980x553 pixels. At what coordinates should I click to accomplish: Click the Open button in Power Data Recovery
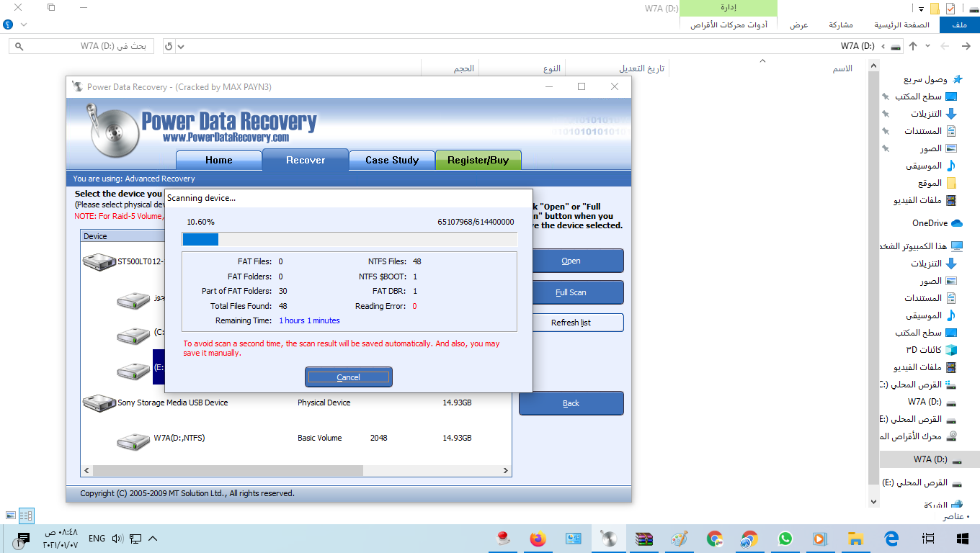[571, 261]
